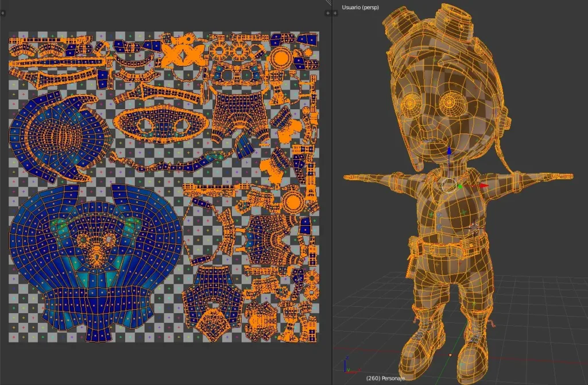Click the red X-axis manipulator arrow
This screenshot has width=588, height=385.
point(483,186)
